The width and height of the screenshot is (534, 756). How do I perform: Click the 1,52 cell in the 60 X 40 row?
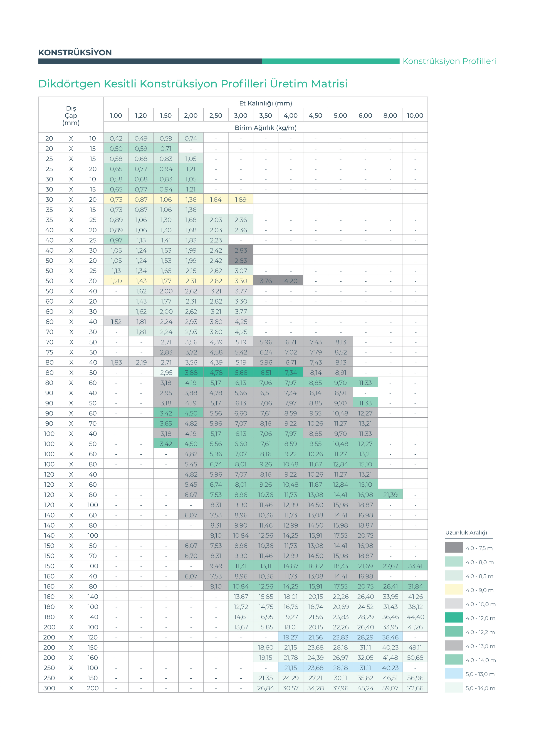tap(116, 322)
